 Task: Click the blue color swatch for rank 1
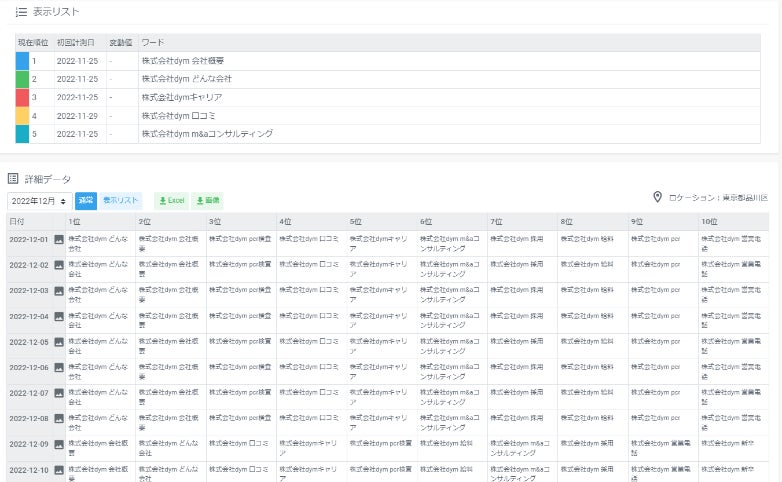(22, 61)
